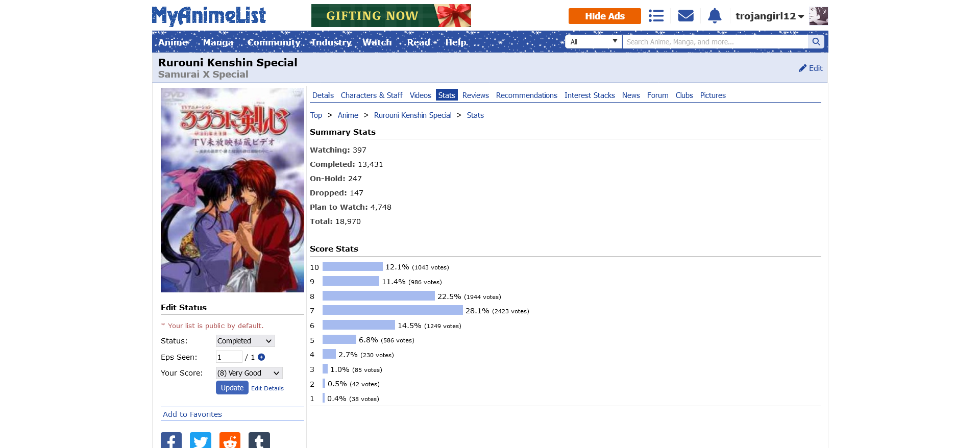Open the Help navigation menu
Viewport: 980px width, 448px height.
456,42
